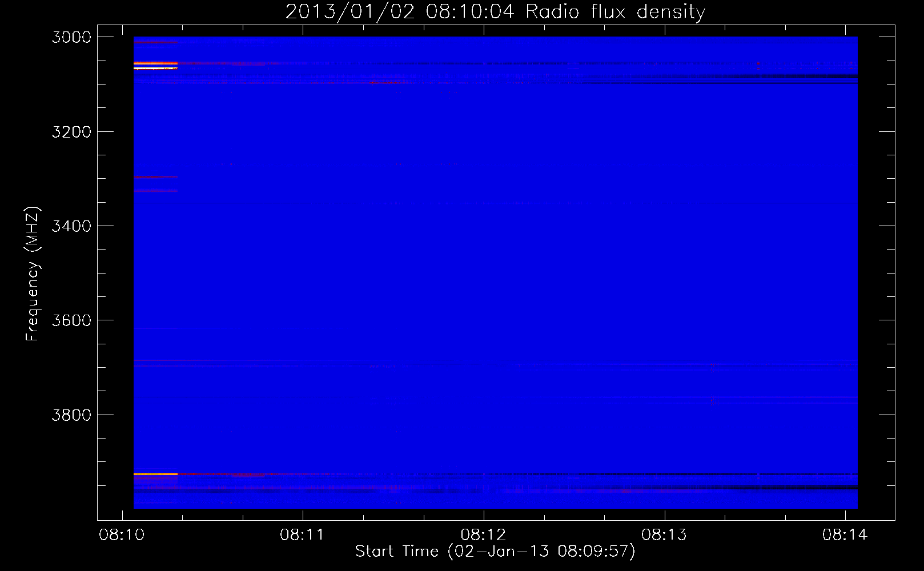
Task: Click the 08:10 time tick label
Action: tap(122, 535)
